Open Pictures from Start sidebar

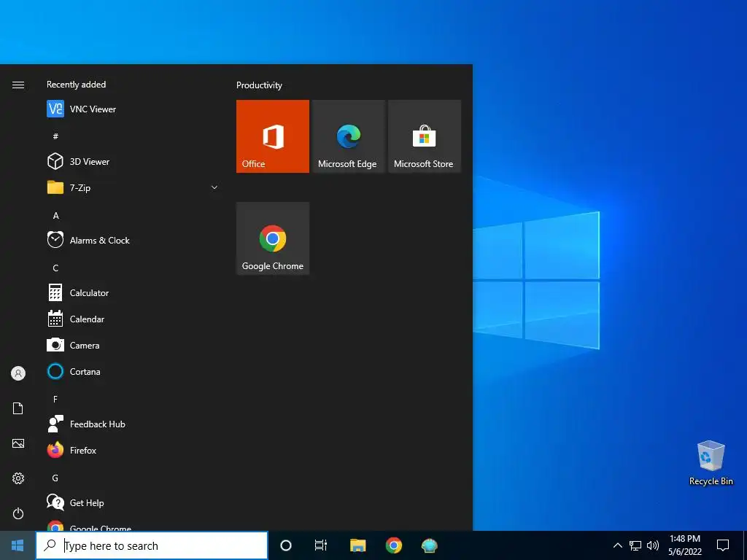tap(18, 443)
